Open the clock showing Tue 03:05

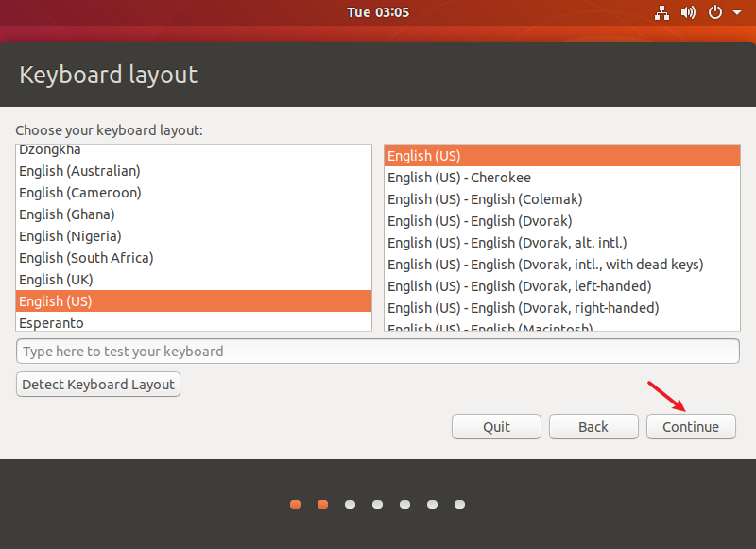click(377, 12)
